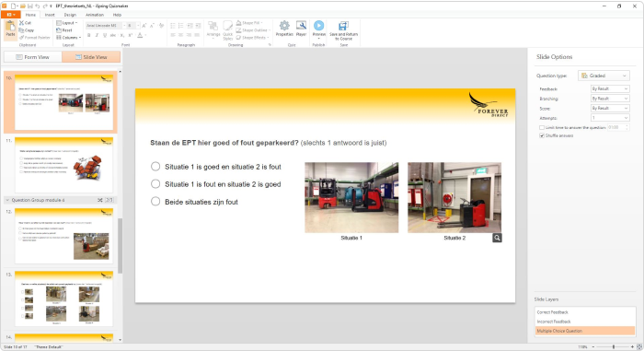Switch to the Animation ribbon tab
This screenshot has height=351, width=644.
point(95,15)
